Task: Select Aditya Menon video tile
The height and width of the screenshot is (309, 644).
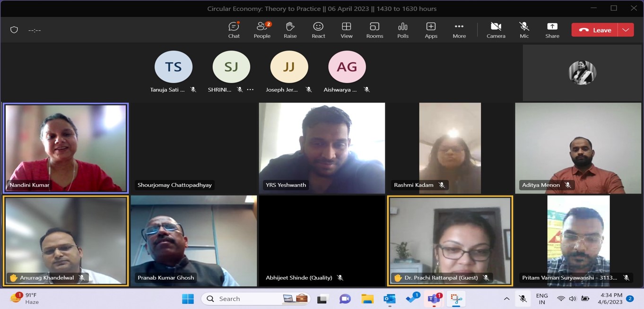Action: tap(578, 148)
